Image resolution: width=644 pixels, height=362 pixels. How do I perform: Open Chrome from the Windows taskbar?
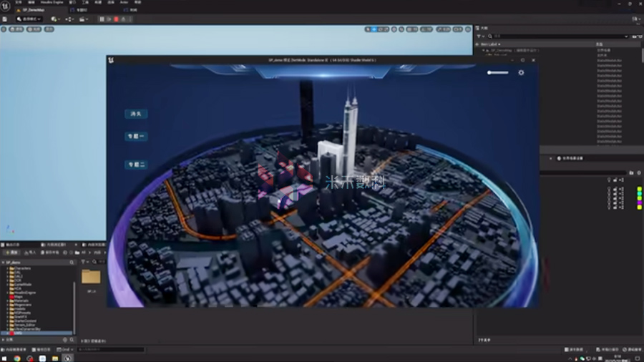pos(17,358)
